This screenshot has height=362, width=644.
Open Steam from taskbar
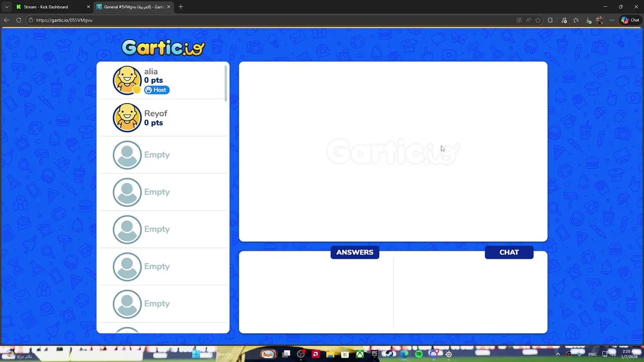389,354
